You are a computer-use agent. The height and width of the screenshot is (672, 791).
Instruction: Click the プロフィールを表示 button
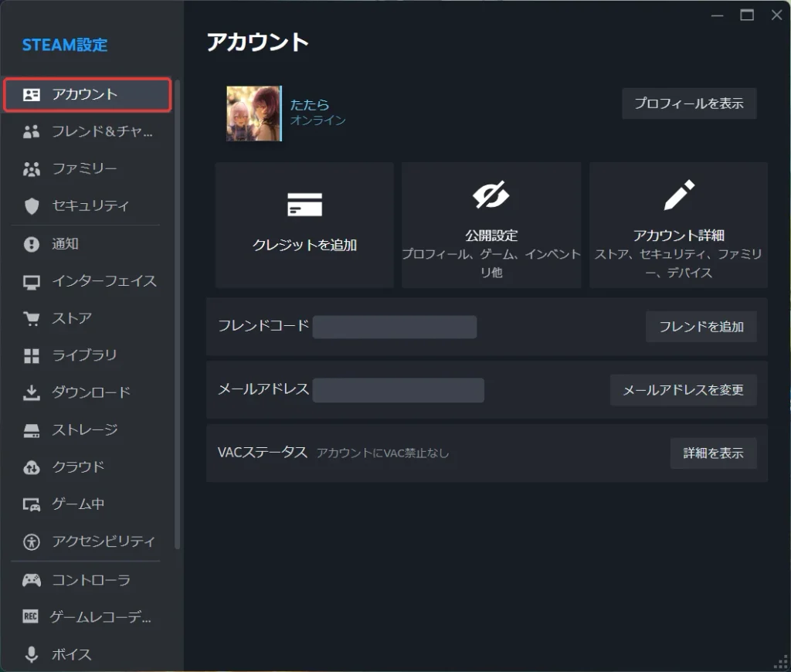[x=688, y=104]
